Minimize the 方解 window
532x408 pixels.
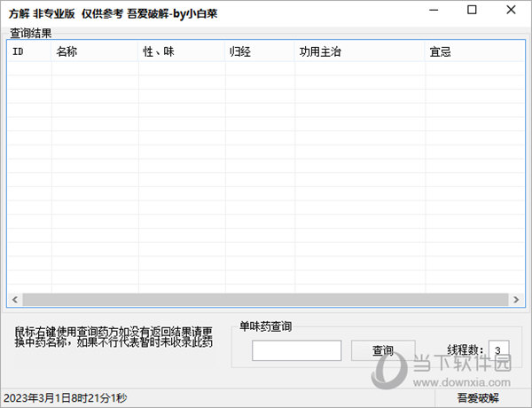click(434, 10)
